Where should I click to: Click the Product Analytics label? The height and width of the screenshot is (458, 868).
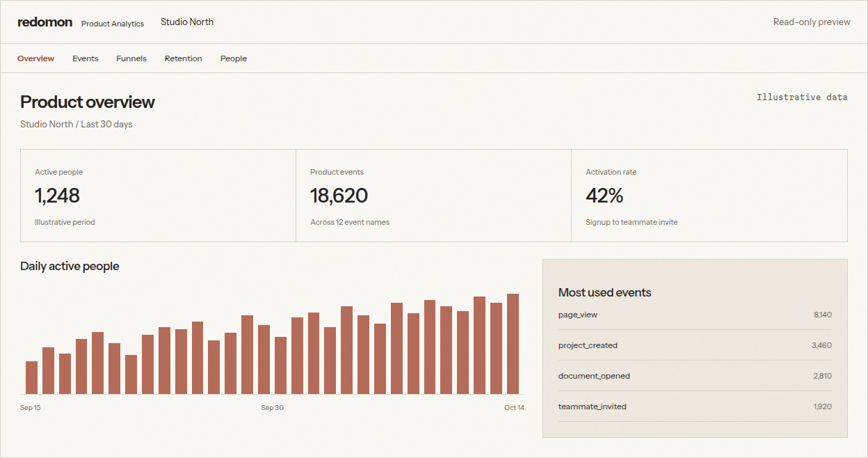point(113,24)
